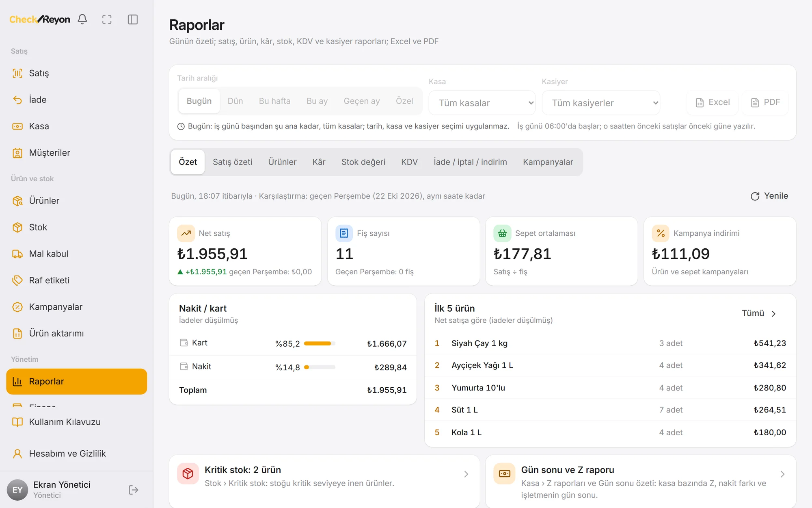The width and height of the screenshot is (812, 508).
Task: Switch to the Satış özeti tab
Action: pos(232,162)
